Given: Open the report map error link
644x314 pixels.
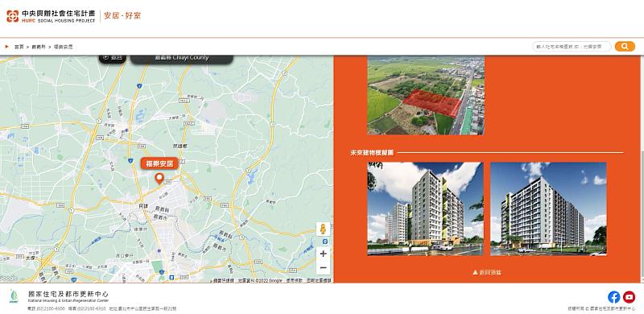Looking at the screenshot, I should 319,281.
